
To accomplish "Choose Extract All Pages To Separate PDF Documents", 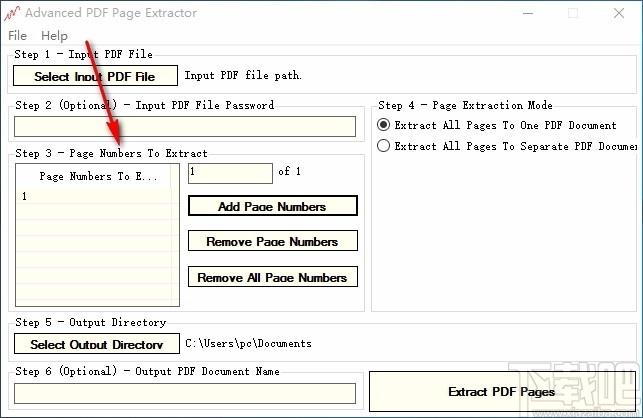I will point(507,146).
